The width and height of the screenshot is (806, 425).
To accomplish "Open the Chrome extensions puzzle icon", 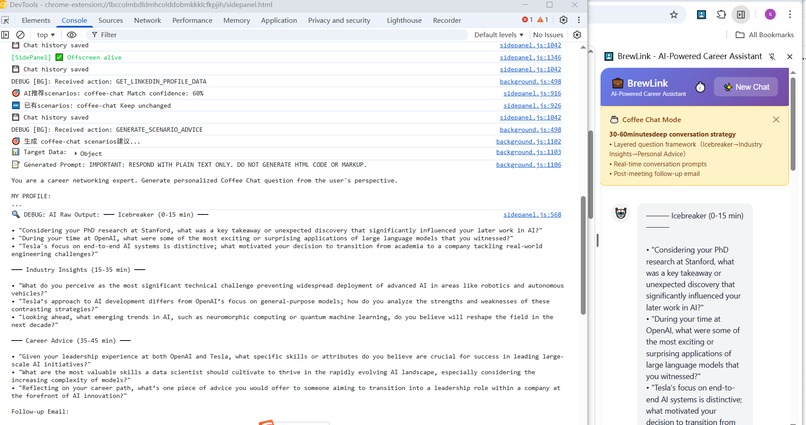I will tap(721, 14).
